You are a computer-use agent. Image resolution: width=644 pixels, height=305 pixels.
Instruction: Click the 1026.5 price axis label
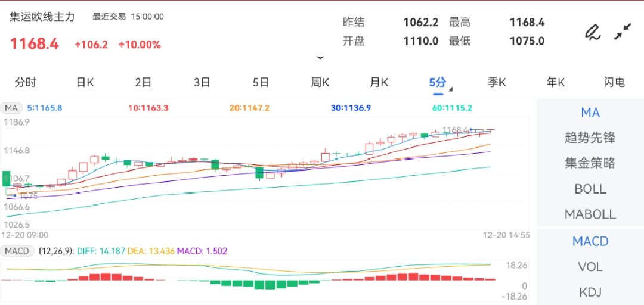[x=17, y=225]
